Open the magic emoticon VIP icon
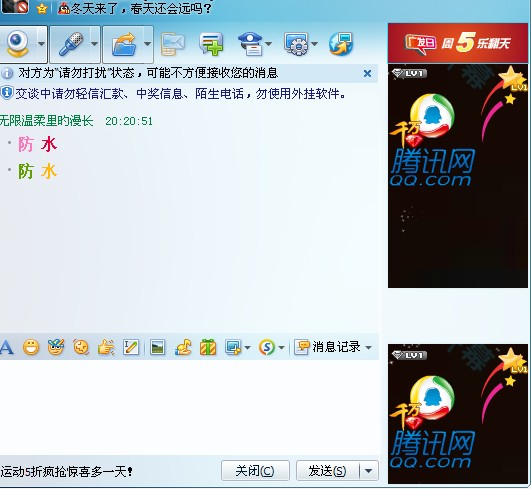This screenshot has height=489, width=531. click(56, 347)
